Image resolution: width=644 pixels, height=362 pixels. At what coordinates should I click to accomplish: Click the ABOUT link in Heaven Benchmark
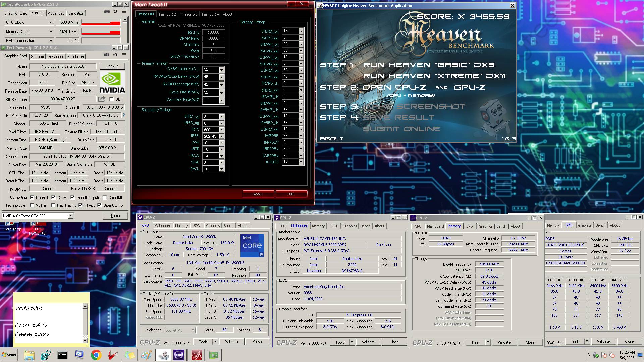(332, 139)
